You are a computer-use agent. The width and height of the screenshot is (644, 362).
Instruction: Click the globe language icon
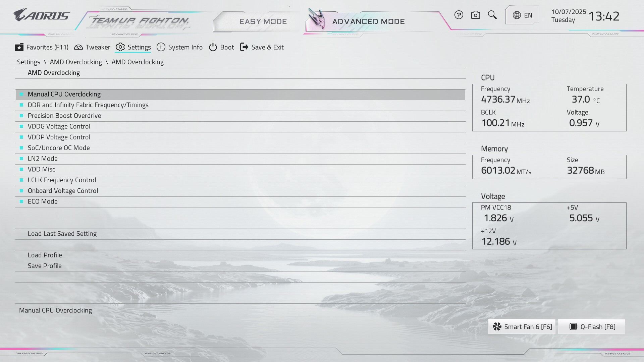(x=517, y=15)
